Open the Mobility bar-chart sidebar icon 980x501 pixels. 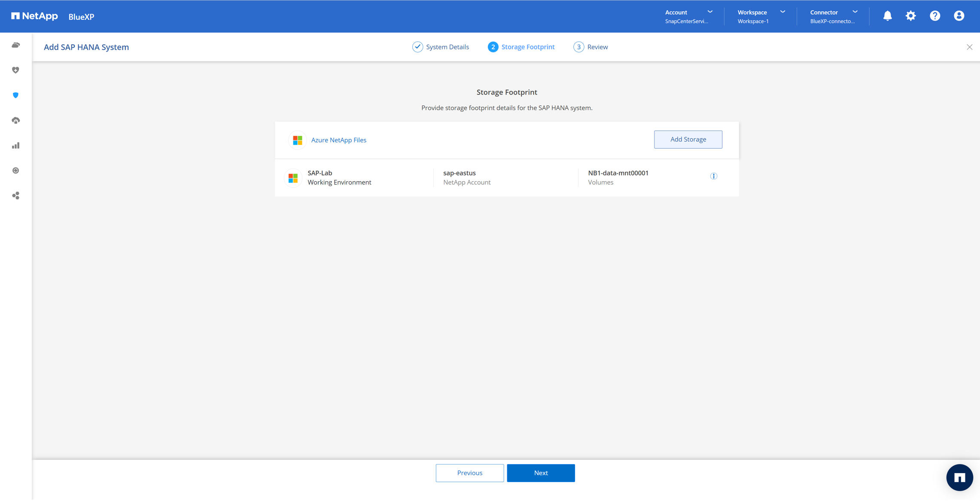click(15, 146)
